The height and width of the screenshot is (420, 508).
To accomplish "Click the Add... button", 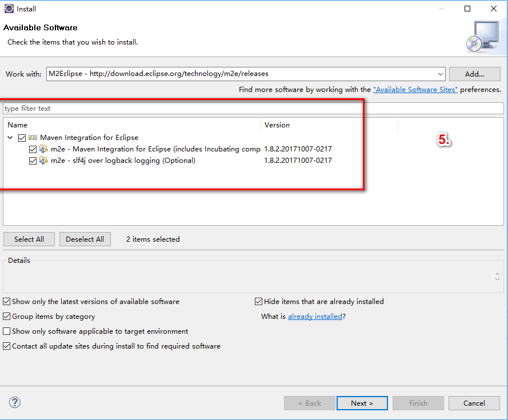I will coord(475,74).
